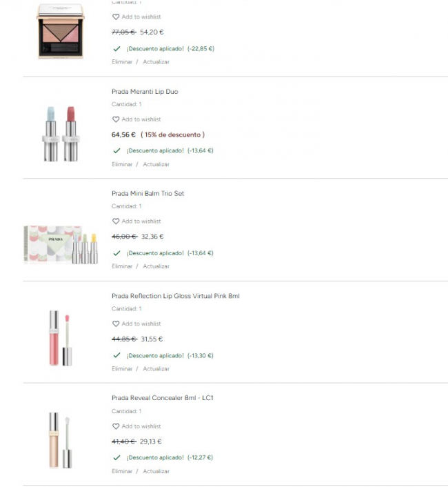Screen dimensions: 448x487
Task: Click the Meranti Lip Duo lipsticks thumbnail
Action: [61, 134]
